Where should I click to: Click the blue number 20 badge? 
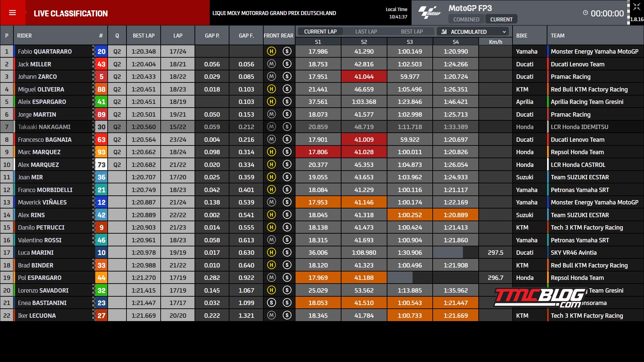[101, 51]
